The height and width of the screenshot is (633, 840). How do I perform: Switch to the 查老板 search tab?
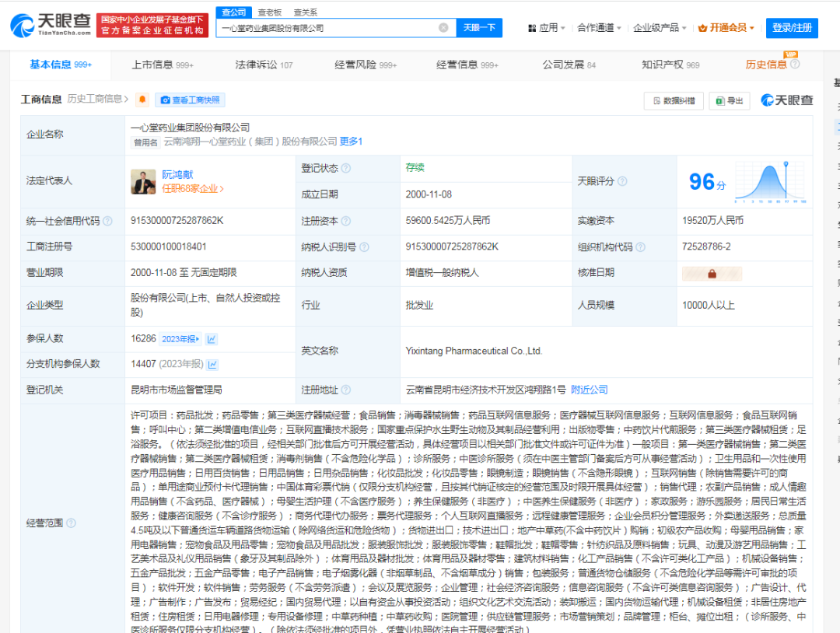click(269, 12)
